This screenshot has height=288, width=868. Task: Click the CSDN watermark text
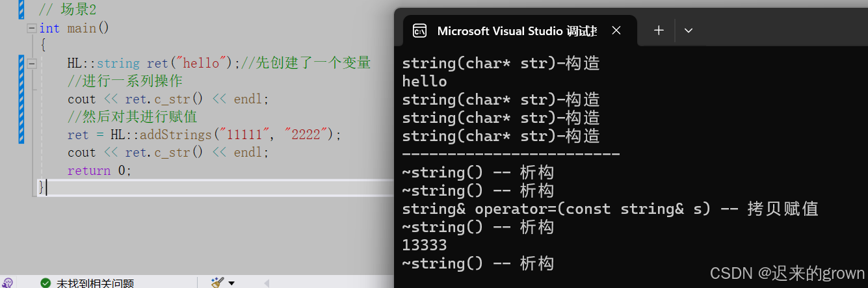(787, 274)
